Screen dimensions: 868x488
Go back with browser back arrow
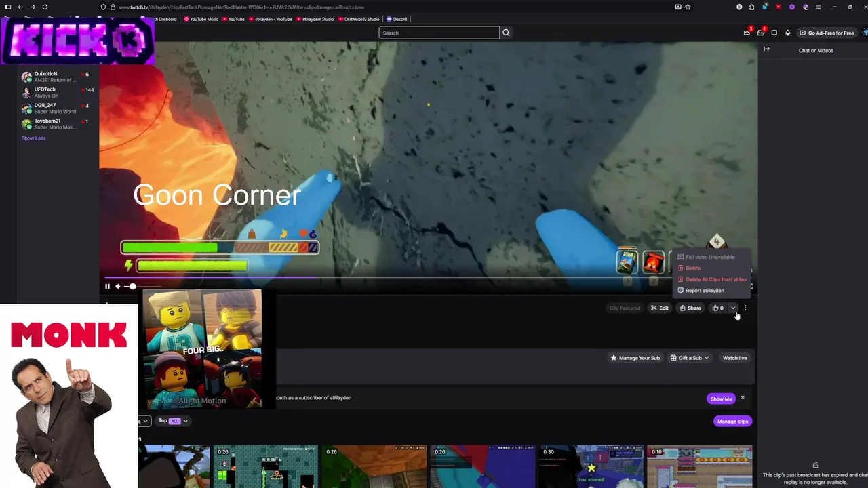(20, 7)
